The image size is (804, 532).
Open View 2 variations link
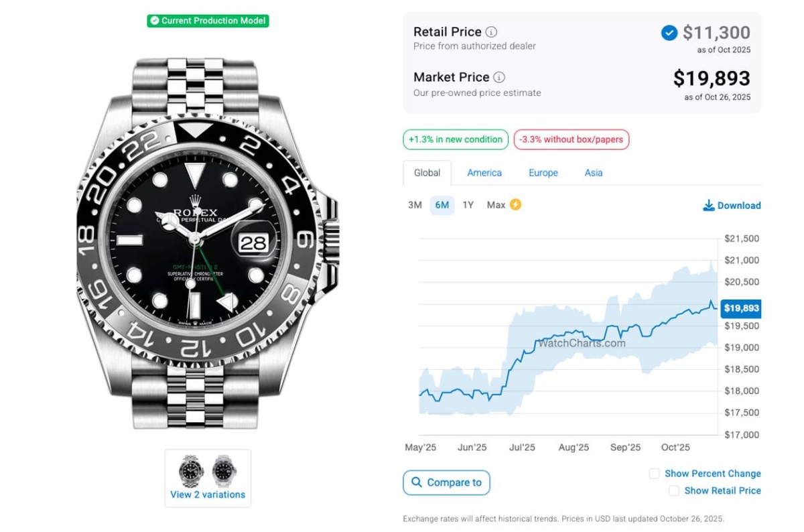click(x=208, y=495)
